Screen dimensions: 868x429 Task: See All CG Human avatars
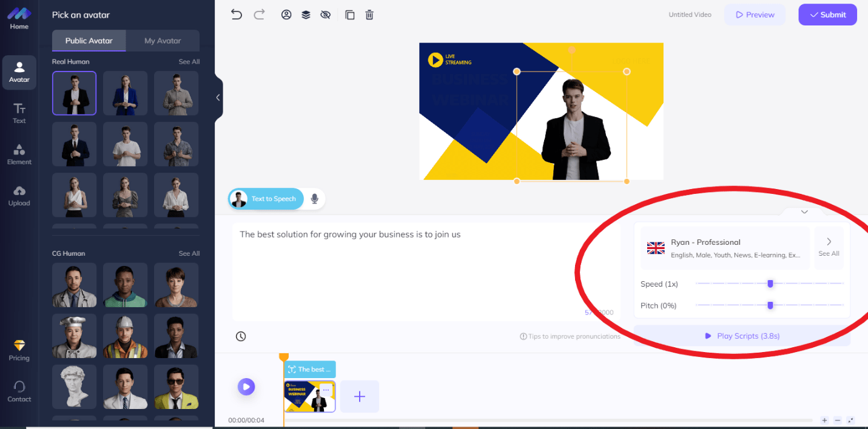189,253
